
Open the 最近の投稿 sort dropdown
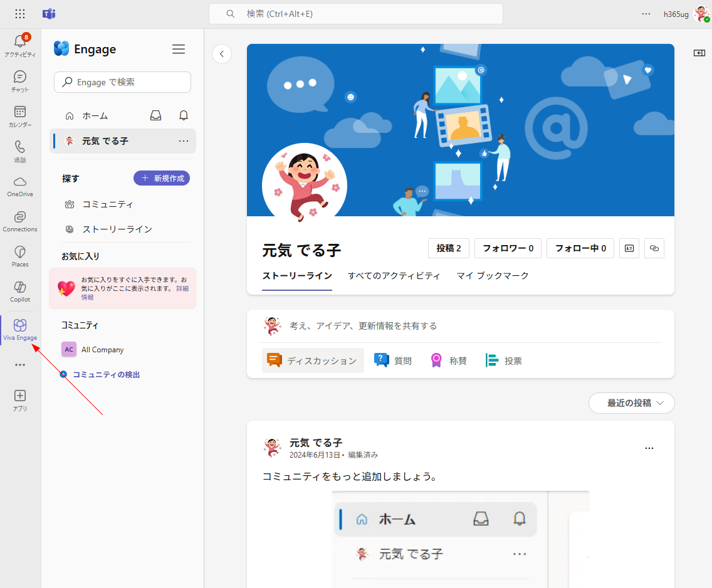click(x=632, y=402)
